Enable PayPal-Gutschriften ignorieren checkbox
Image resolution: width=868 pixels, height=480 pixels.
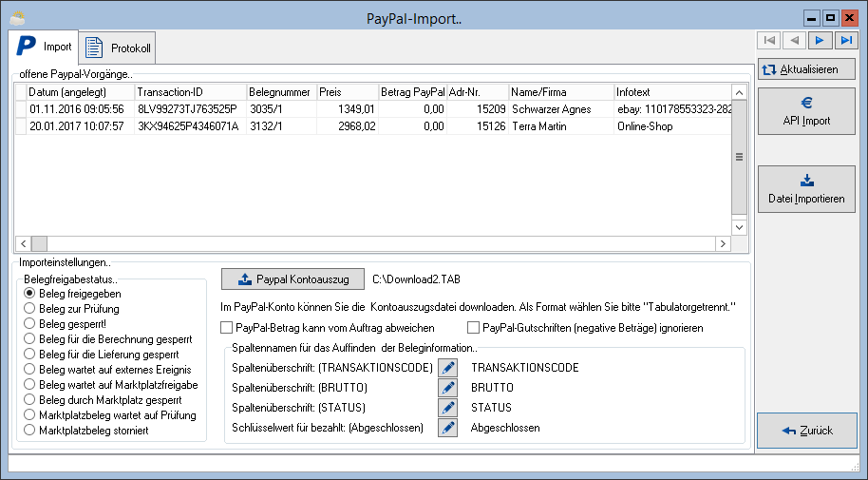pyautogui.click(x=585, y=328)
